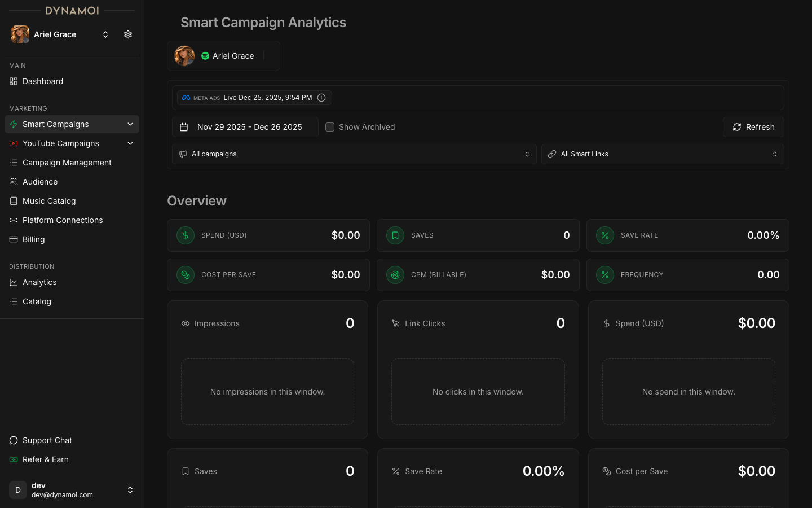Viewport: 812px width, 508px height.
Task: Collapse the Smart Campaigns chevron
Action: coord(130,124)
